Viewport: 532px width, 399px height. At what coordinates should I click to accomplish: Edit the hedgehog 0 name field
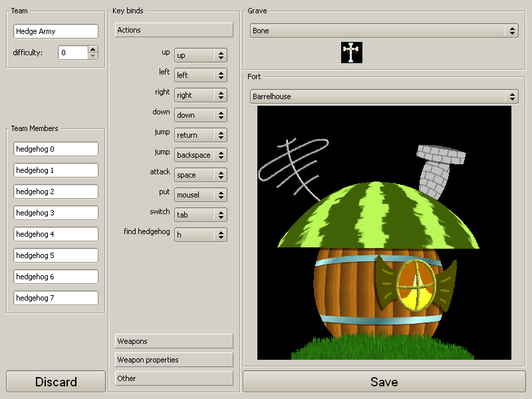click(55, 149)
